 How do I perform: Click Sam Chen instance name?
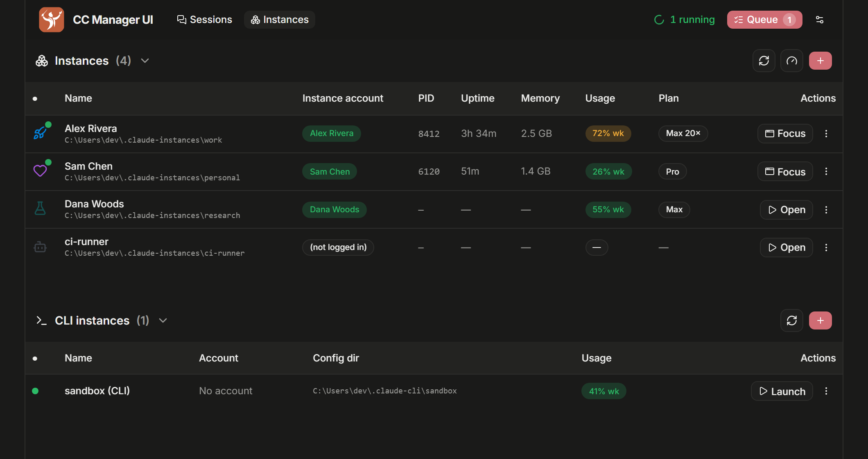[x=88, y=166]
